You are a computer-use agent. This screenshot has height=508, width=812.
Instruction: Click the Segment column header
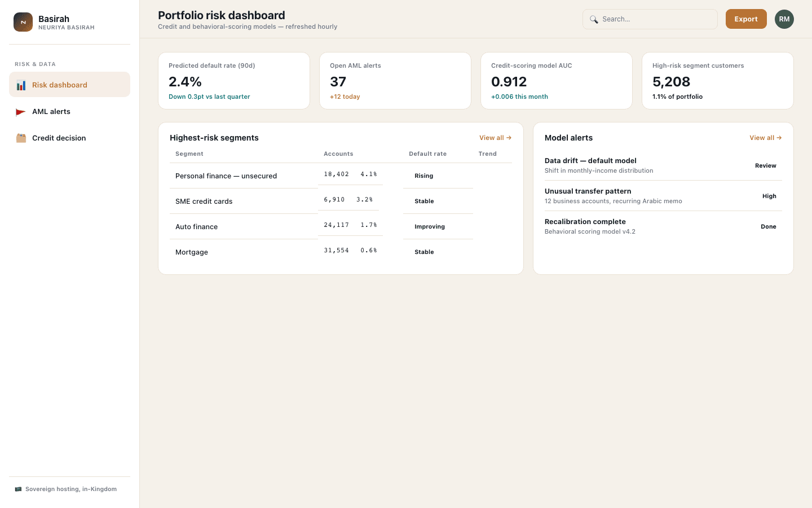click(x=189, y=154)
